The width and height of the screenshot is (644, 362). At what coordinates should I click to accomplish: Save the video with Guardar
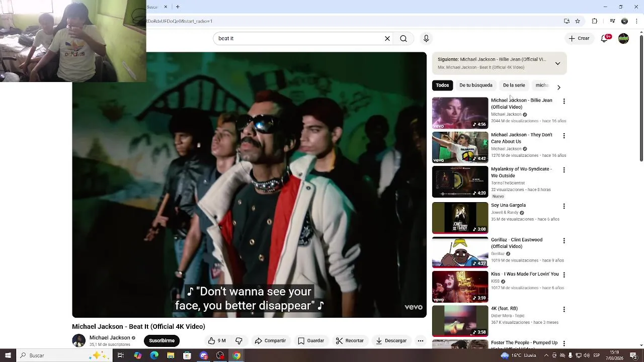pos(311,340)
